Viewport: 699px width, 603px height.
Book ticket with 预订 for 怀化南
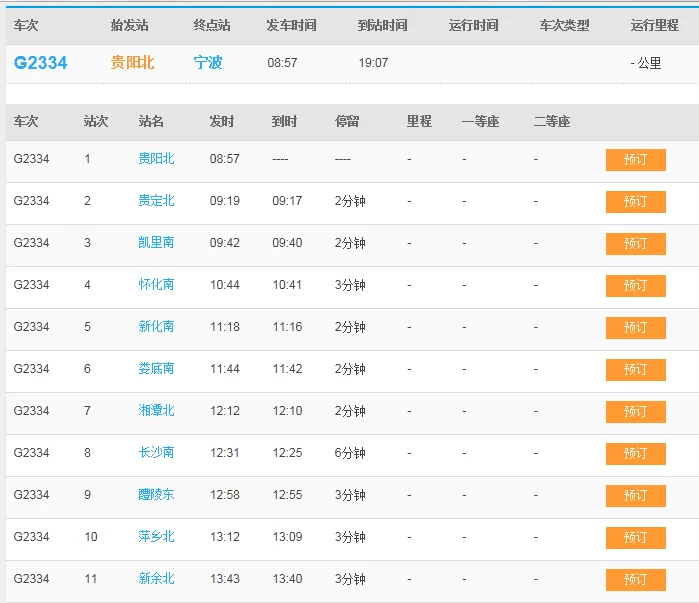coord(635,286)
